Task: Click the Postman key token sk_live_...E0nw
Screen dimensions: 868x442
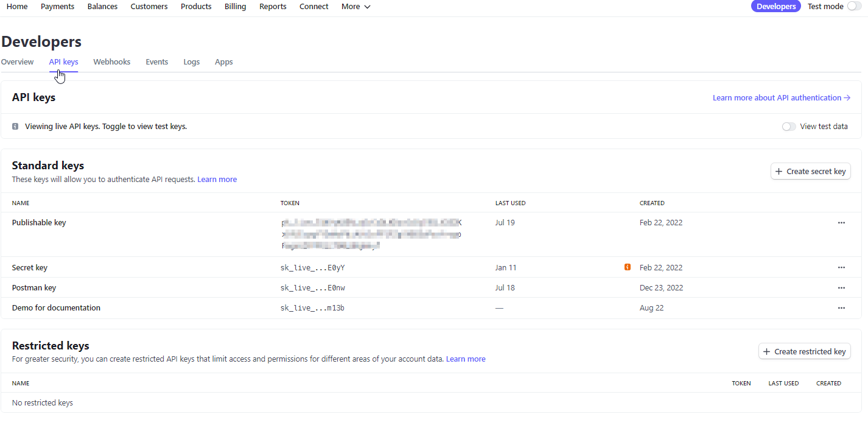Action: pos(312,288)
